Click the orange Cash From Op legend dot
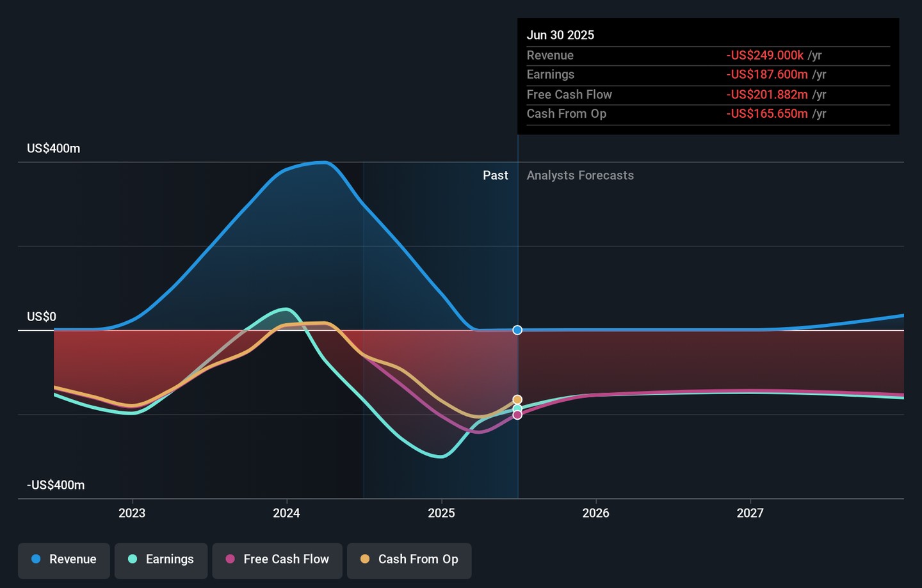 coord(365,559)
